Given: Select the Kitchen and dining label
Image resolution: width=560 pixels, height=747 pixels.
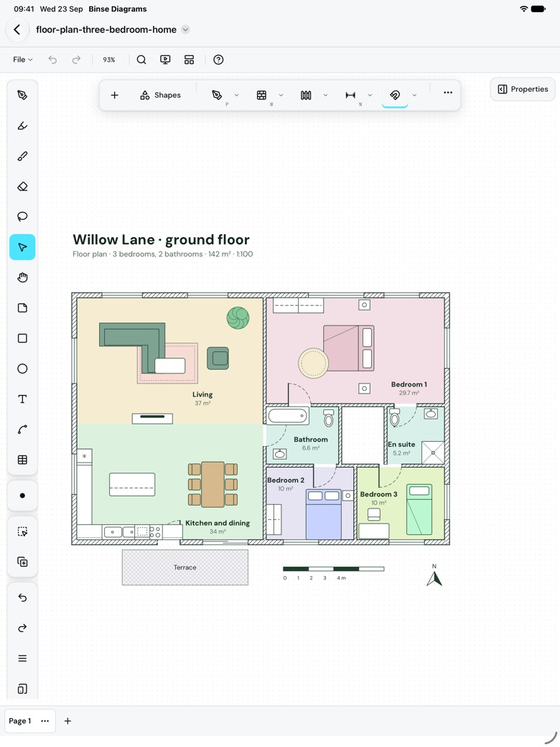Looking at the screenshot, I should coord(218,523).
